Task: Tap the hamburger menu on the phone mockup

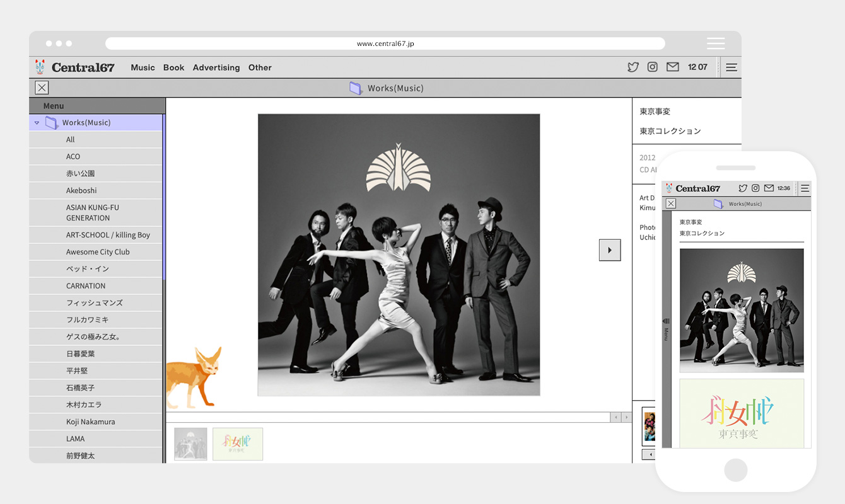Action: tap(805, 188)
